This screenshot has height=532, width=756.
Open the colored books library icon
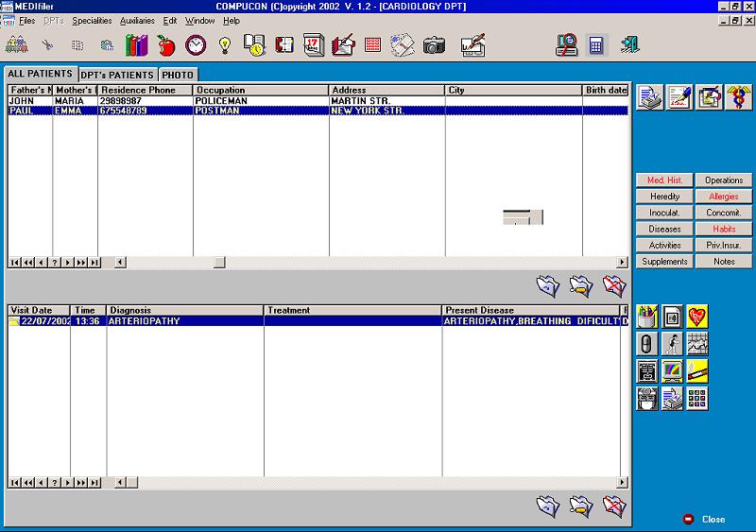click(136, 45)
